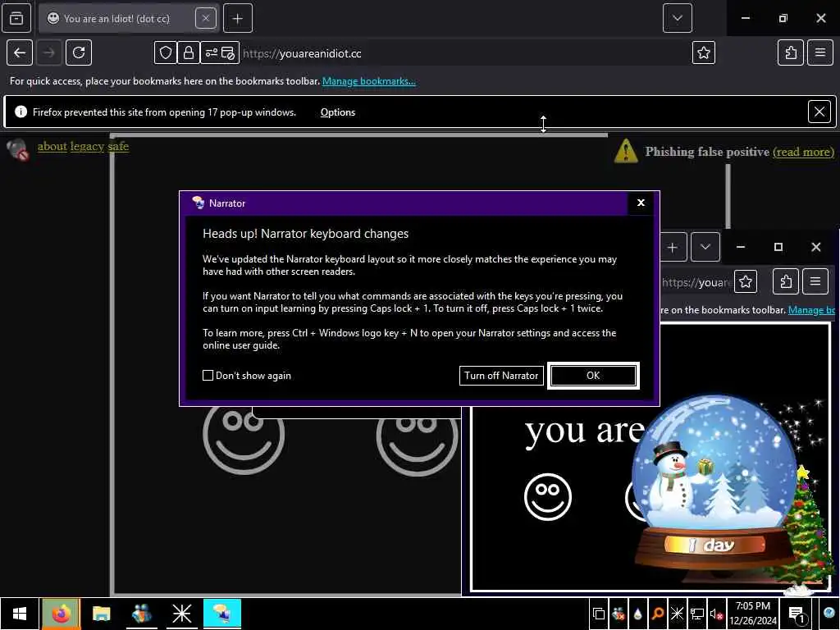Image resolution: width=840 pixels, height=630 pixels.
Task: Close the Narrator dialog
Action: click(641, 203)
